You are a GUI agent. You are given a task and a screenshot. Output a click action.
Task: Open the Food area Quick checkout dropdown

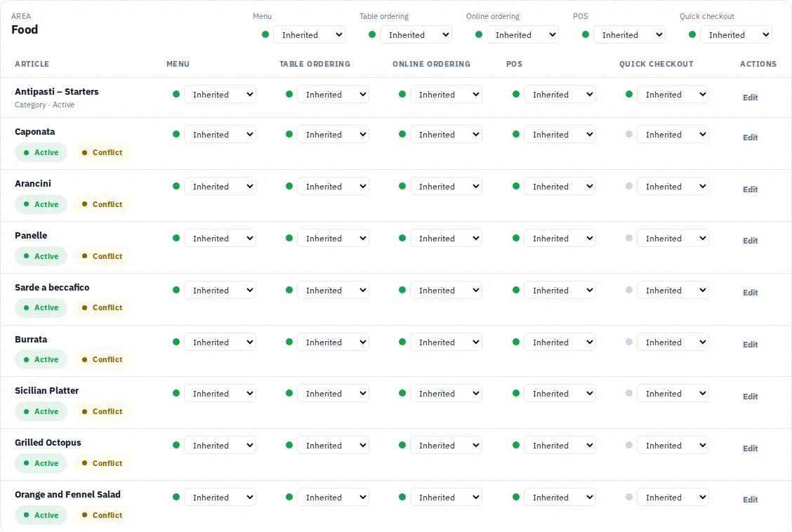pyautogui.click(x=735, y=35)
